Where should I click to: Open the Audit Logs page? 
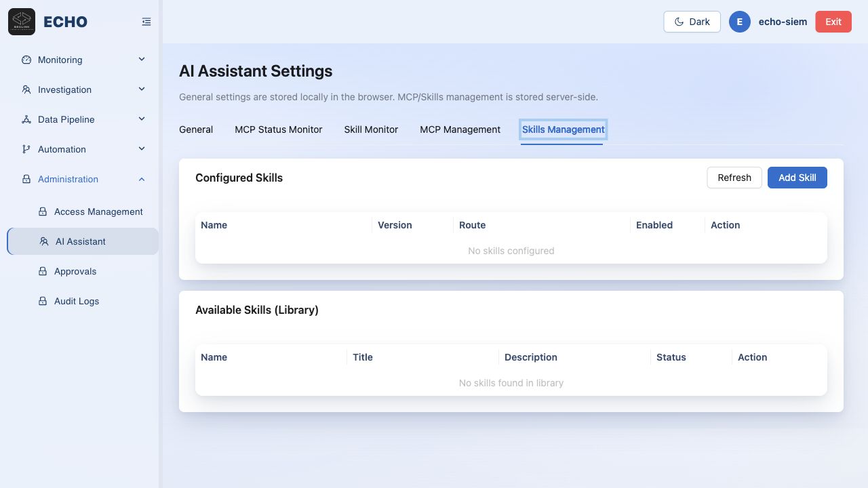click(x=83, y=301)
